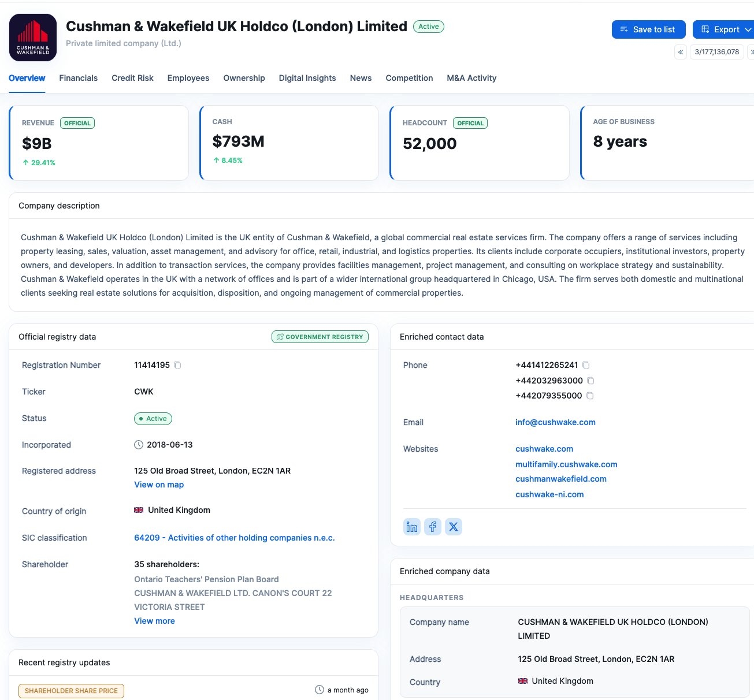Go to the Digital Insights tab
Image resolution: width=754 pixels, height=700 pixels.
click(x=307, y=78)
